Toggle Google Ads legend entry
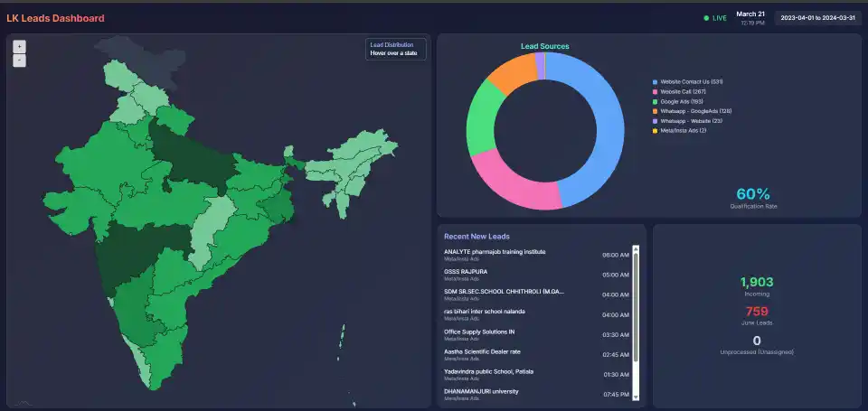The image size is (868, 411). coord(678,102)
